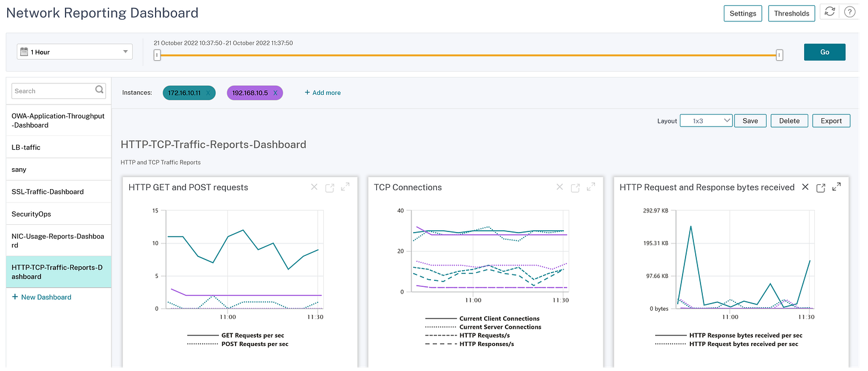This screenshot has height=371, width=868.
Task: Expand the TCP Connections chart to fullscreen
Action: (x=591, y=187)
